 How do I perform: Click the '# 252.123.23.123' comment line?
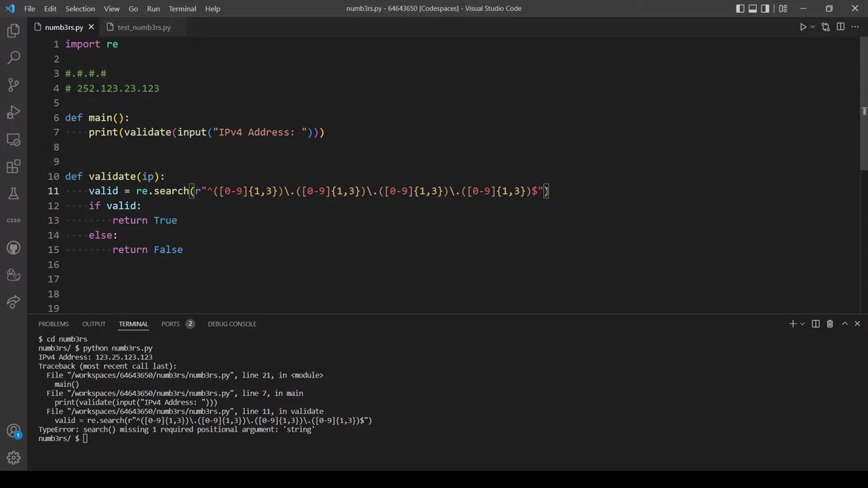[x=112, y=88]
